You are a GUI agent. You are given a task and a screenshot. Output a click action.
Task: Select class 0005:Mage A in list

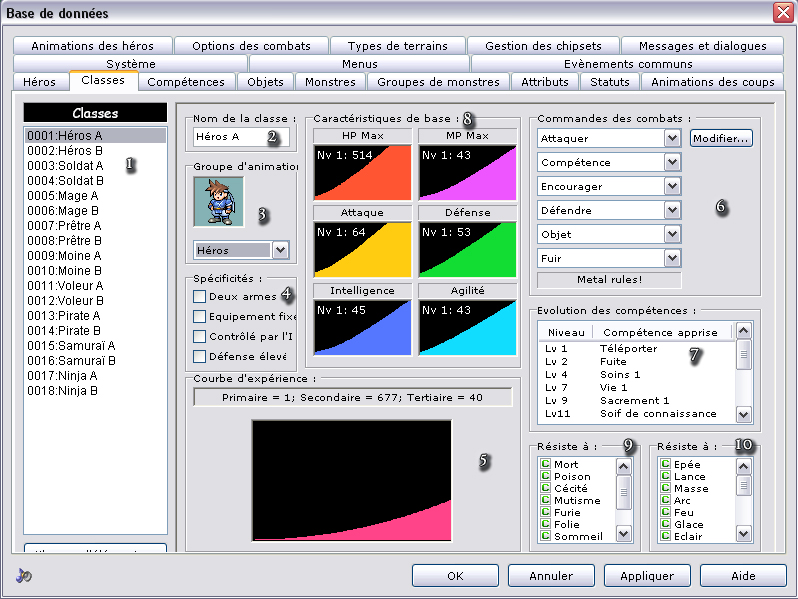click(x=96, y=195)
